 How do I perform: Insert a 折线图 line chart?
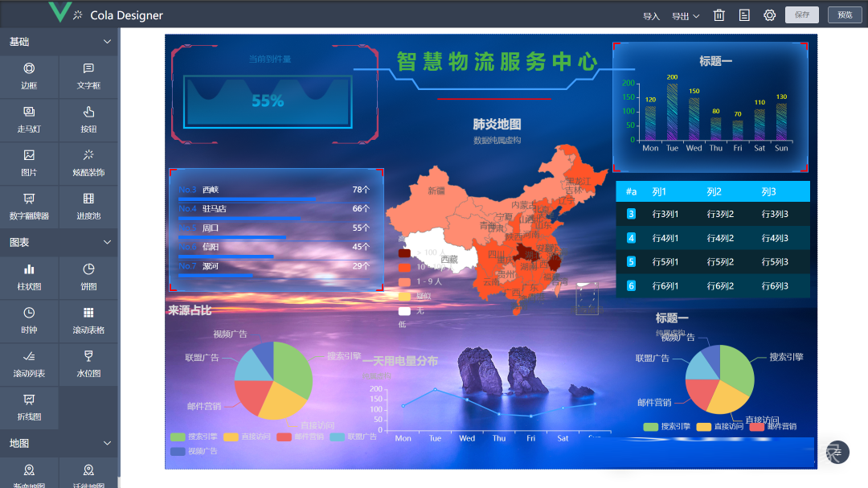coord(29,408)
